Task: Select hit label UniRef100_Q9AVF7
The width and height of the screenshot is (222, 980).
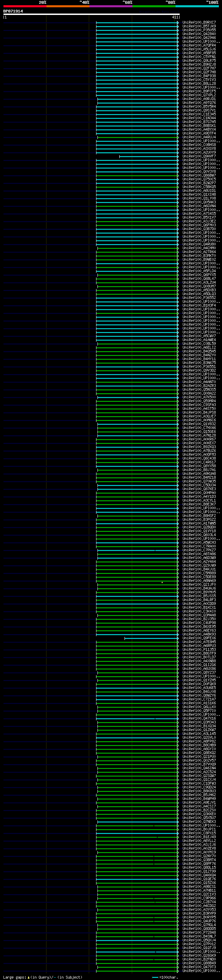Action: coord(199,156)
